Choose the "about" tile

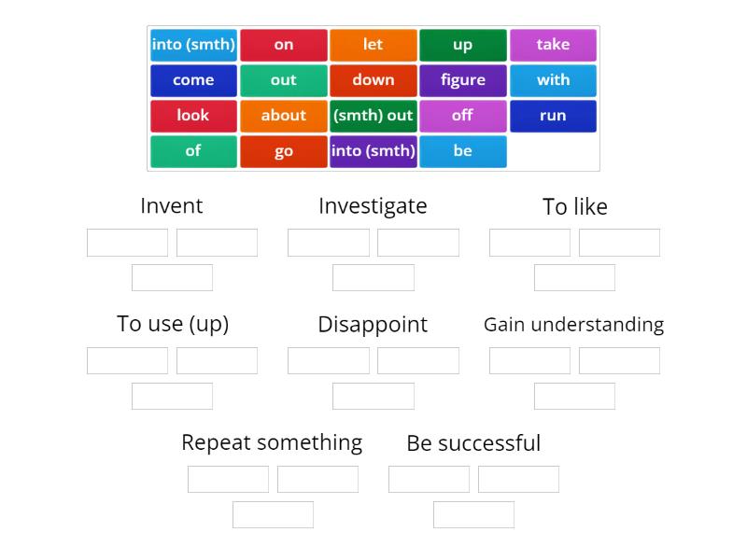pos(284,115)
